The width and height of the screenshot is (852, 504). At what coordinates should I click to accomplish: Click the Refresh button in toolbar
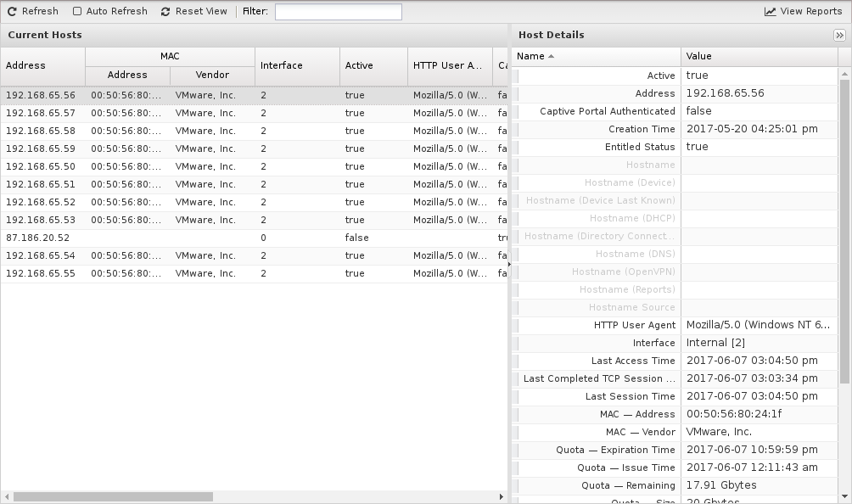tap(33, 12)
